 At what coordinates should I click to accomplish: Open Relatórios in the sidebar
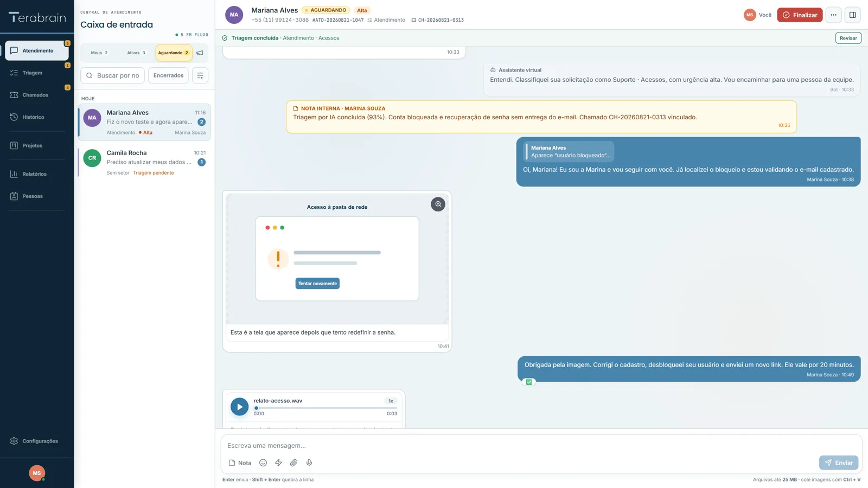click(x=37, y=174)
